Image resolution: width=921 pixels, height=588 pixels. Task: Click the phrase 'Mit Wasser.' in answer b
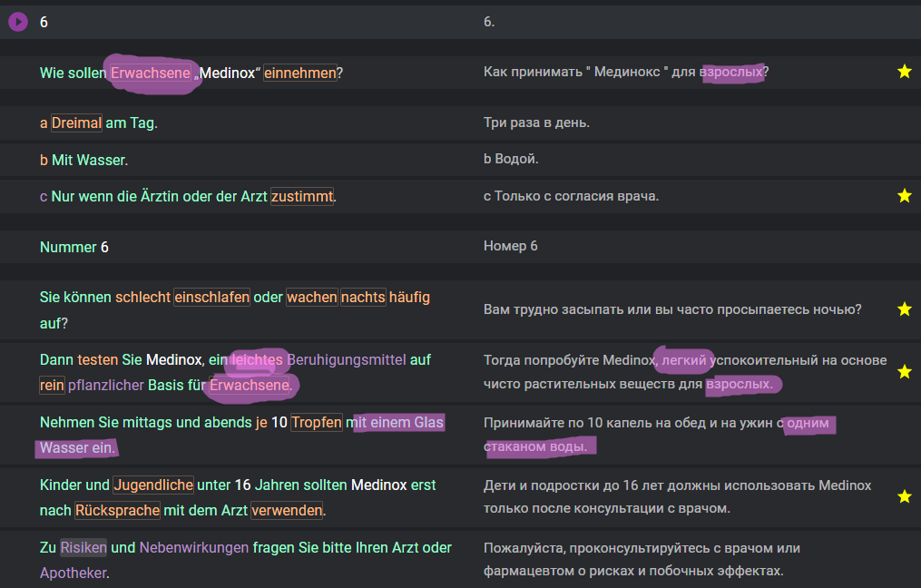pyautogui.click(x=89, y=160)
